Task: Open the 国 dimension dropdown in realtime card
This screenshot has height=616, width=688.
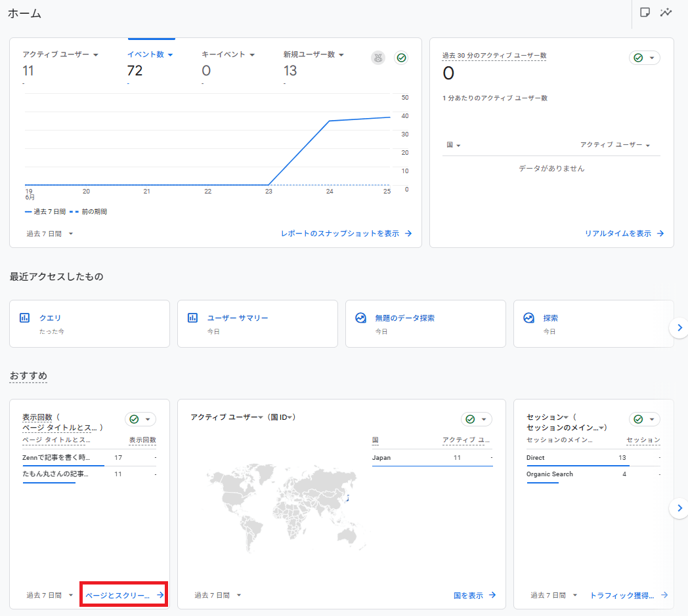Action: coord(454,145)
